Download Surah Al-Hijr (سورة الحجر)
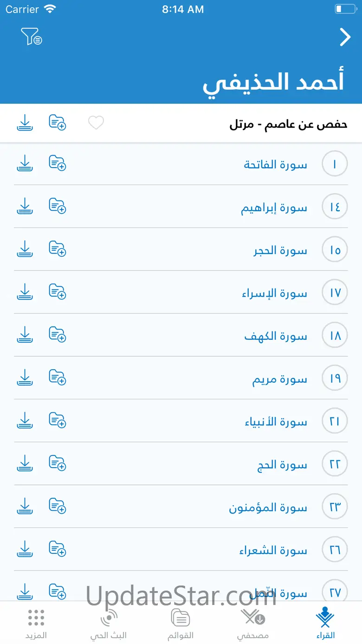Viewport: 362px width, 644px height. 25,249
